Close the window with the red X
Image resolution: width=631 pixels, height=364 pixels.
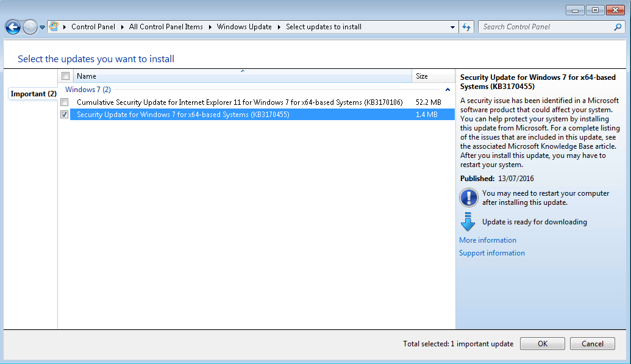615,10
